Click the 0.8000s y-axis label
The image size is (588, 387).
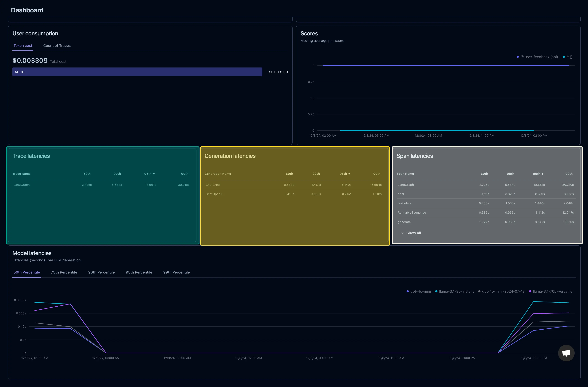click(20, 300)
